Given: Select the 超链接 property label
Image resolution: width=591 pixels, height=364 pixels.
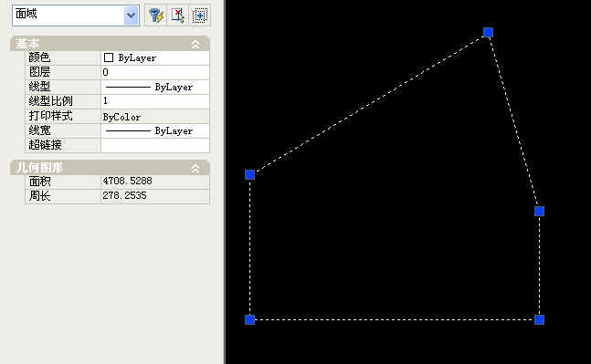Looking at the screenshot, I should (x=45, y=145).
